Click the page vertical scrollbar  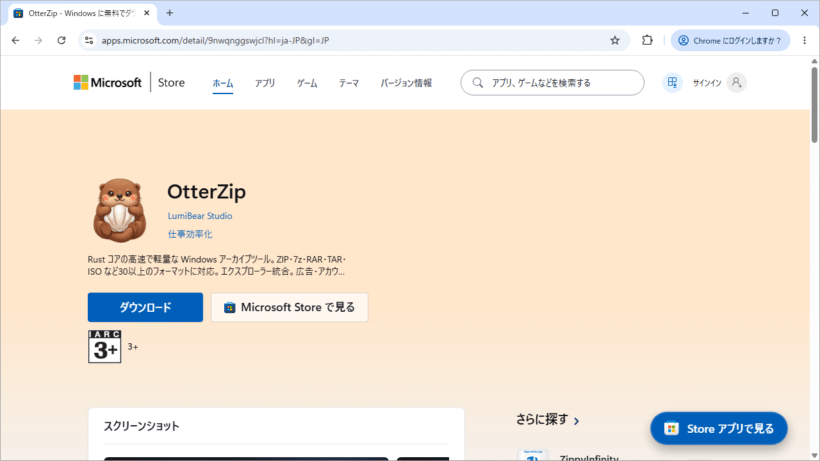814,105
